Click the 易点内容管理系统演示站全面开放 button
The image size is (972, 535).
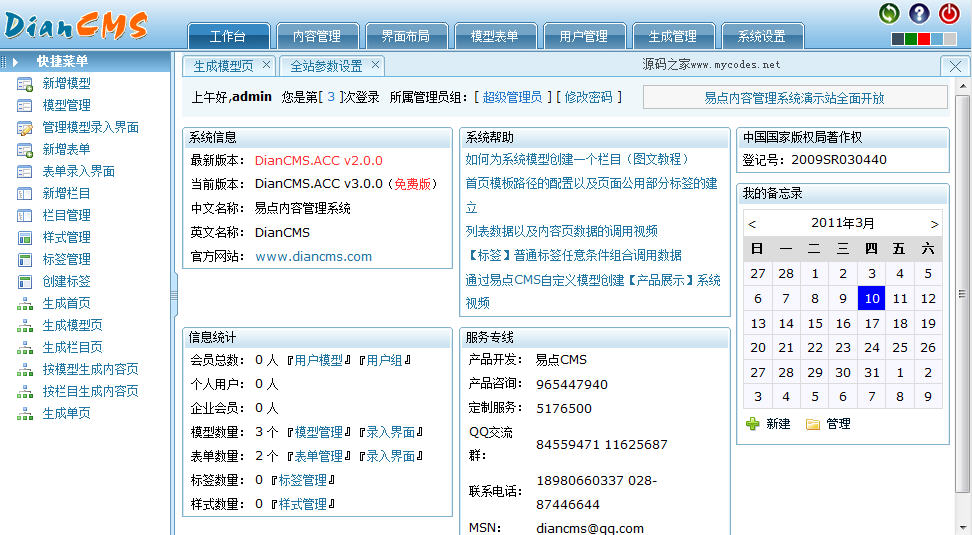795,97
